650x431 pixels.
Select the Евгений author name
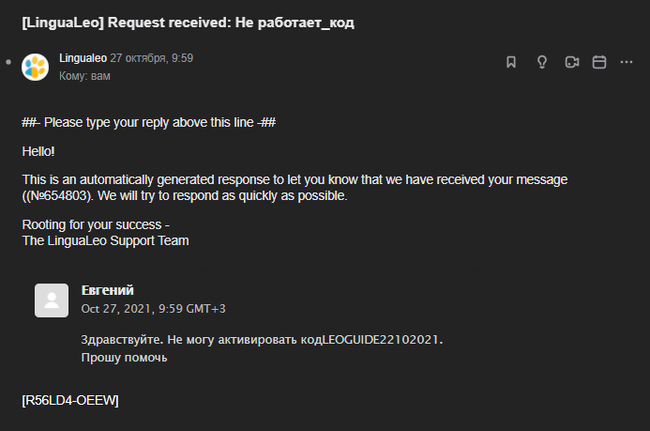(x=107, y=290)
